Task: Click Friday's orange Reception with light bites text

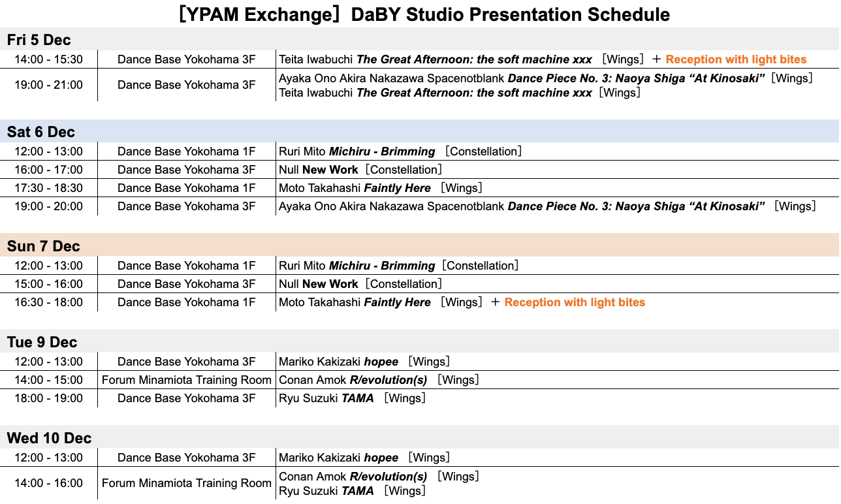Action: click(x=736, y=59)
